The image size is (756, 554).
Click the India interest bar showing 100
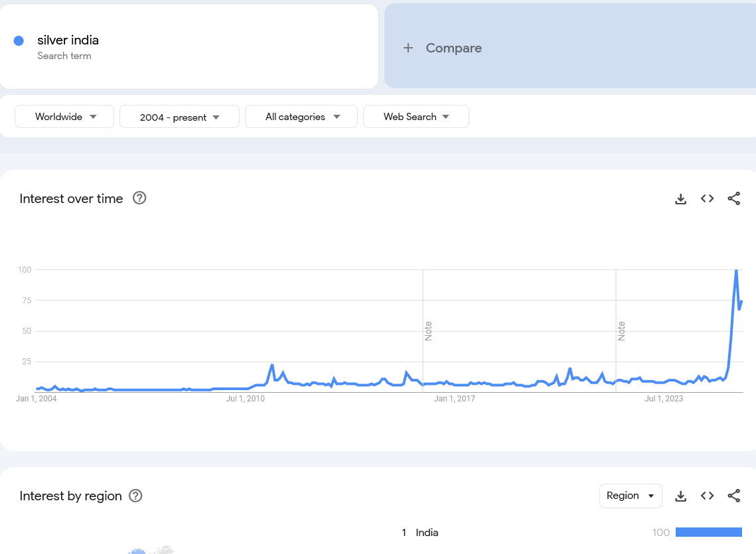709,532
